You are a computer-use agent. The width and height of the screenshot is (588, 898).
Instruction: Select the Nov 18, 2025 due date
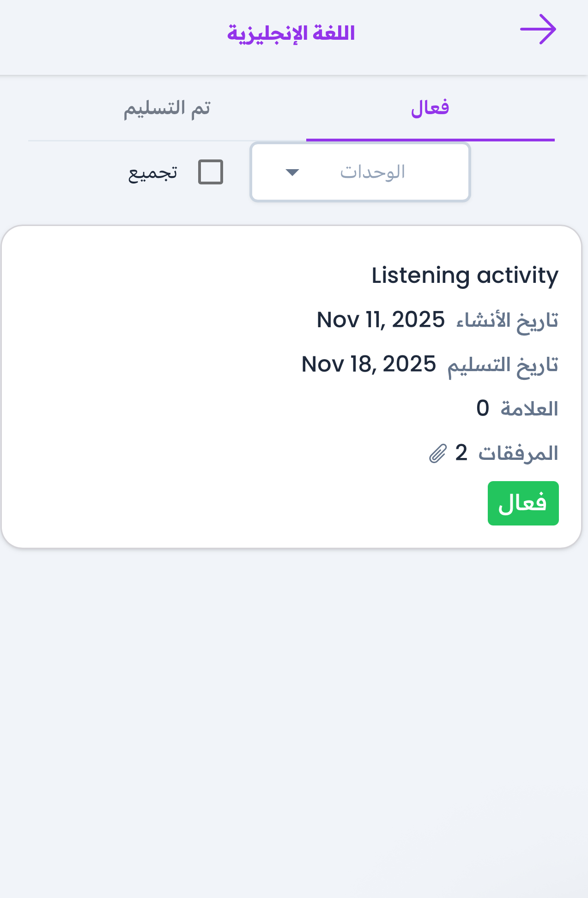tap(369, 364)
